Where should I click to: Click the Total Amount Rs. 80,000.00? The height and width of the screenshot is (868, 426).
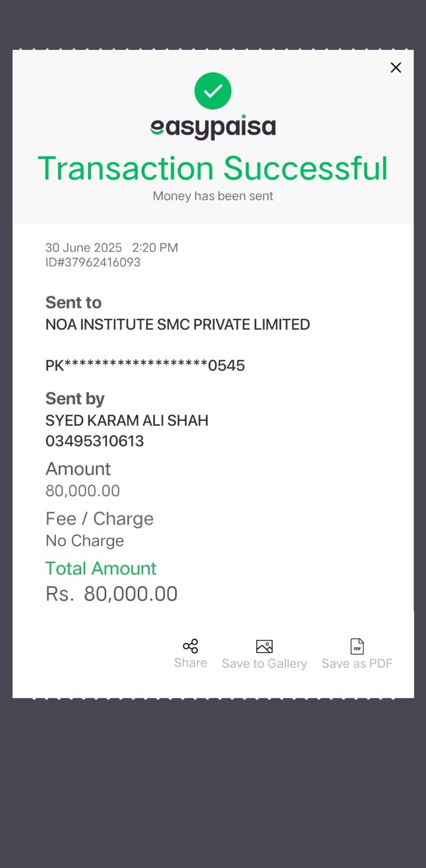pos(112,594)
